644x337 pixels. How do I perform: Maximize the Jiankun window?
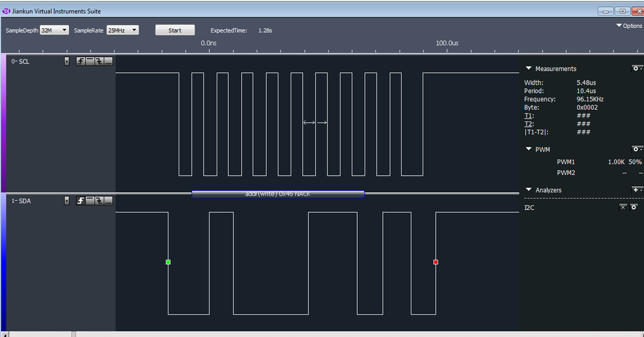pos(623,11)
